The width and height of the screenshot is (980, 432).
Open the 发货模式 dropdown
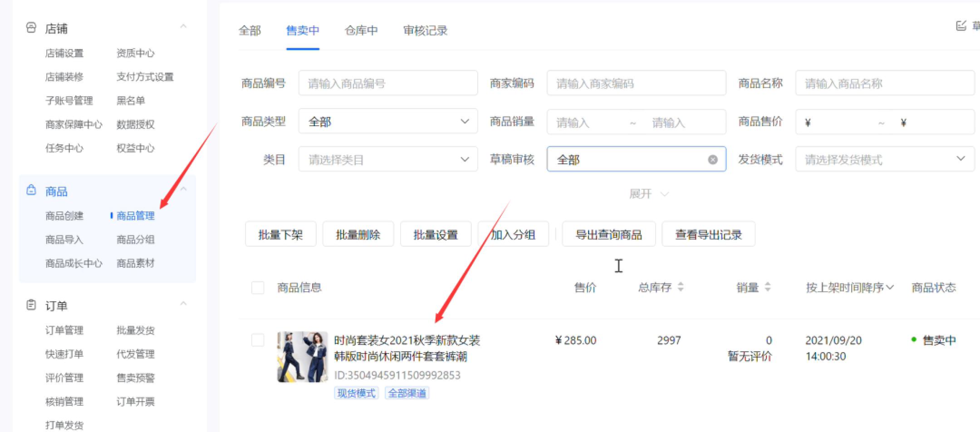(x=885, y=159)
